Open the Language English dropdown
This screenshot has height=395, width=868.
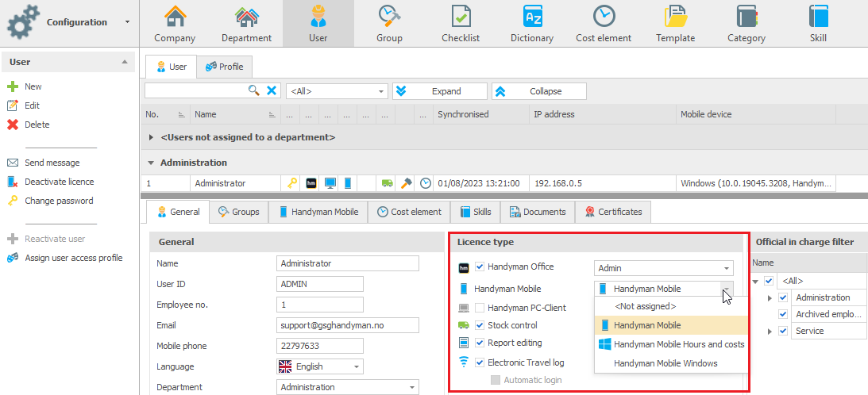[356, 366]
